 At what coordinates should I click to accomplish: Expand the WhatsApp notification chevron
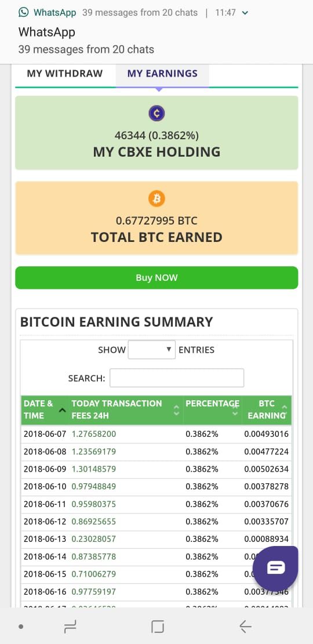pos(245,13)
